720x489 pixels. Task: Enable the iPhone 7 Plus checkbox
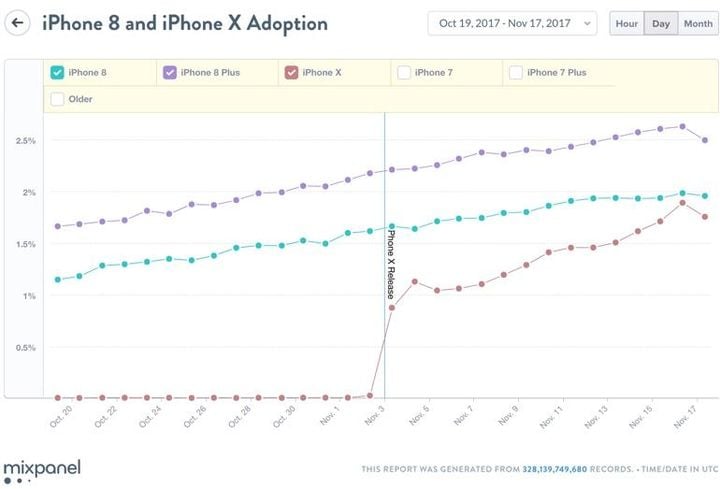click(516, 73)
